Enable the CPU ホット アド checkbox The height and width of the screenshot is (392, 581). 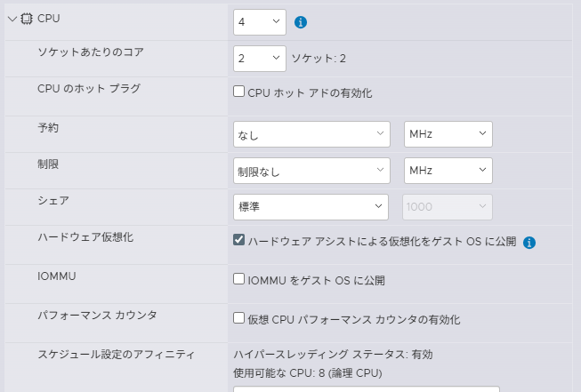[x=238, y=92]
